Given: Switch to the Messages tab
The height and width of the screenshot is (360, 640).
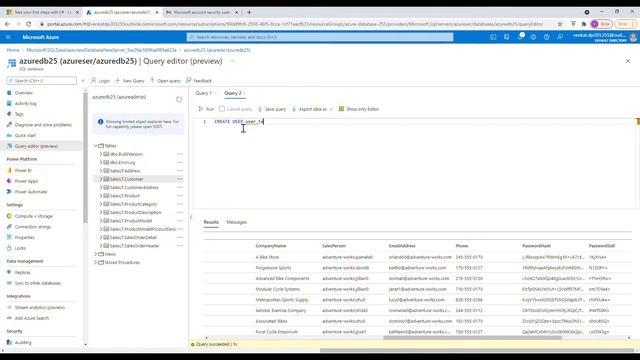Looking at the screenshot, I should pyautogui.click(x=237, y=222).
